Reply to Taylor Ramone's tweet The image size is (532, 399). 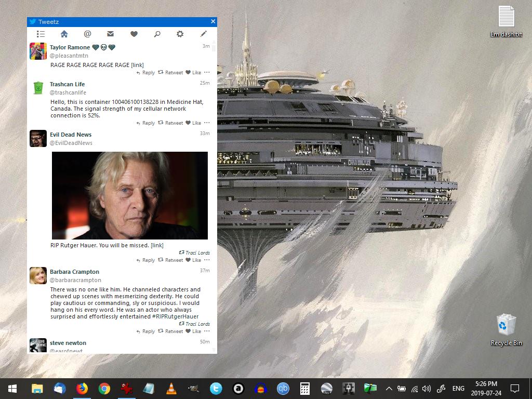click(145, 73)
